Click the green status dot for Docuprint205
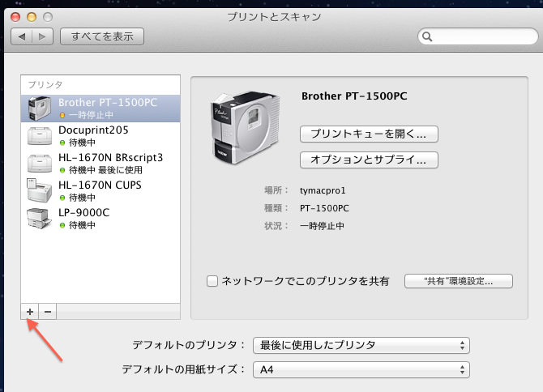The width and height of the screenshot is (543, 392). [x=62, y=143]
